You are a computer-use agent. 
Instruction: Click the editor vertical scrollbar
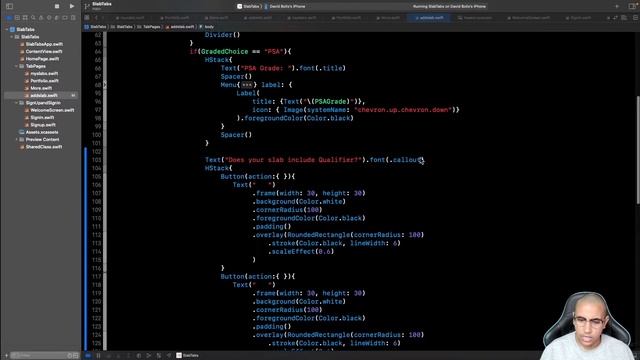[x=637, y=149]
